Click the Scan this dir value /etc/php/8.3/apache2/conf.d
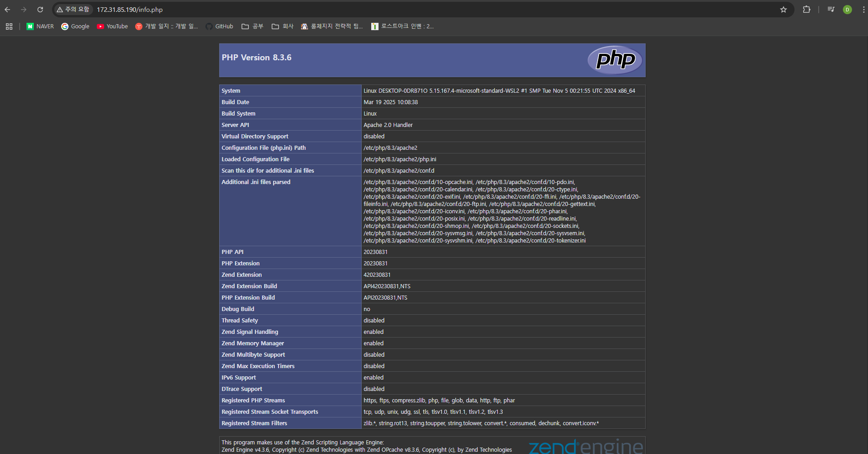868x454 pixels. 399,171
